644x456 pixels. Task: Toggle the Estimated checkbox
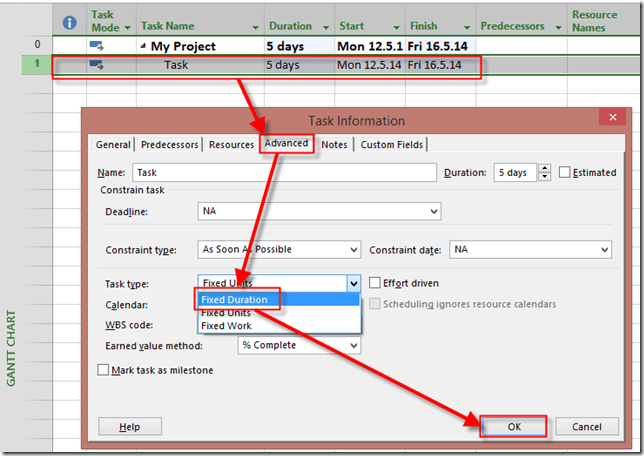(566, 172)
